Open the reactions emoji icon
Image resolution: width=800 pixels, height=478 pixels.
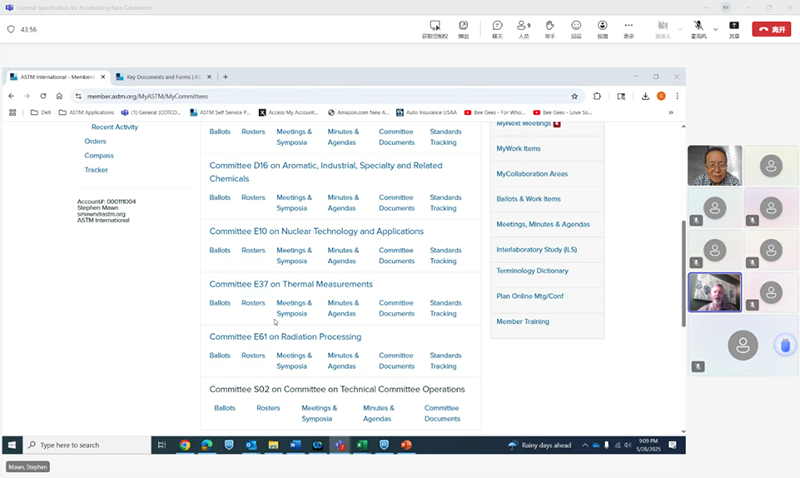click(x=576, y=28)
